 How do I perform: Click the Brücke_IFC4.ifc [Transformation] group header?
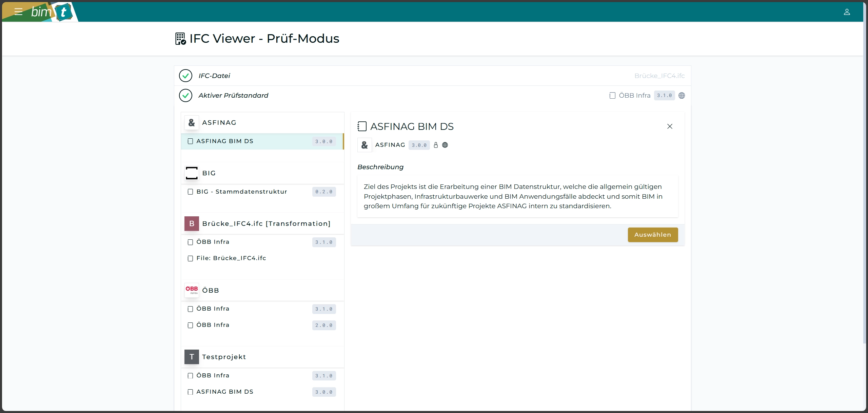click(x=266, y=224)
